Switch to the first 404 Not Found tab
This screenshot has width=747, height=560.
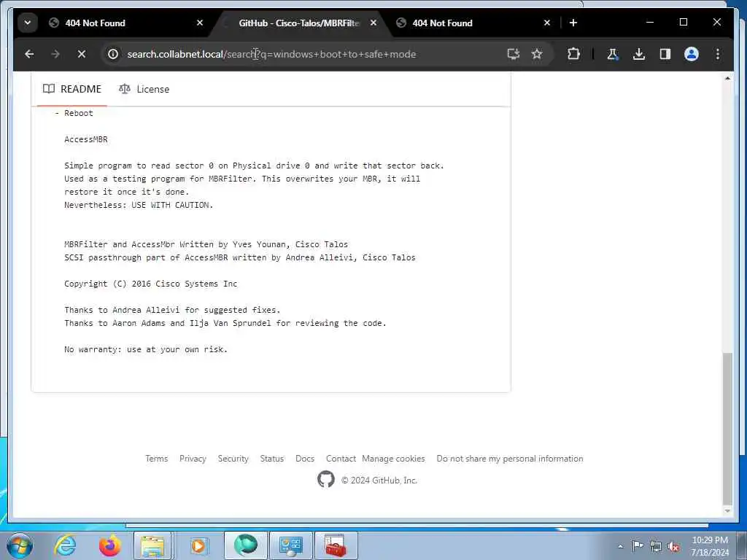[x=128, y=23]
